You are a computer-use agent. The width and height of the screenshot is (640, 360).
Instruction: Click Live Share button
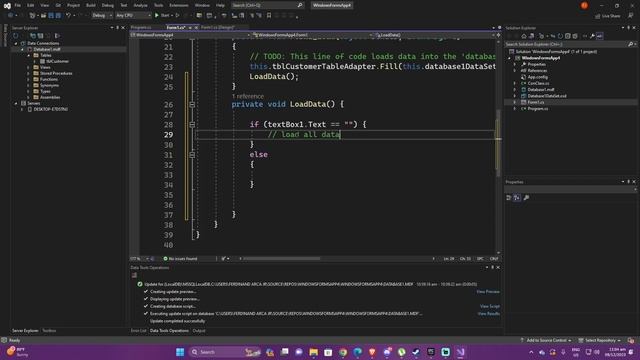pyautogui.click(x=608, y=16)
